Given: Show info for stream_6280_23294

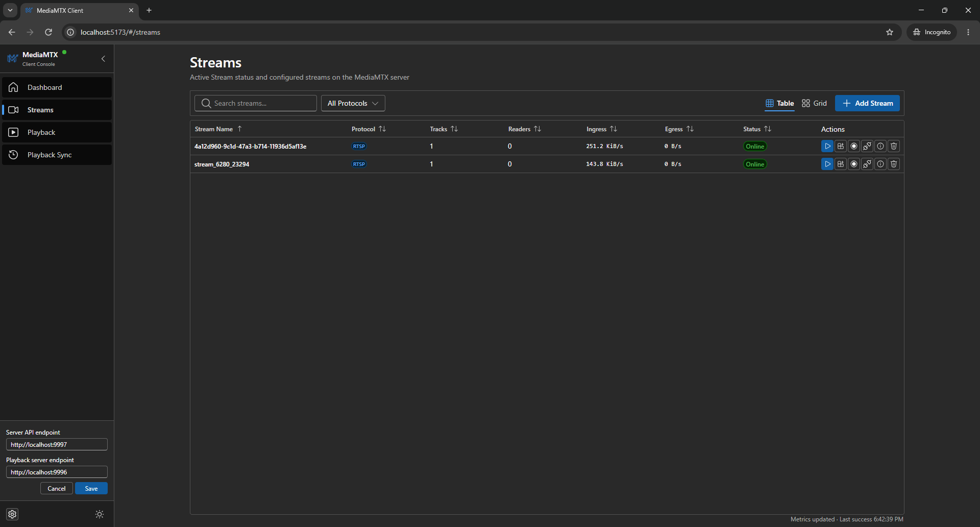Looking at the screenshot, I should [880, 164].
